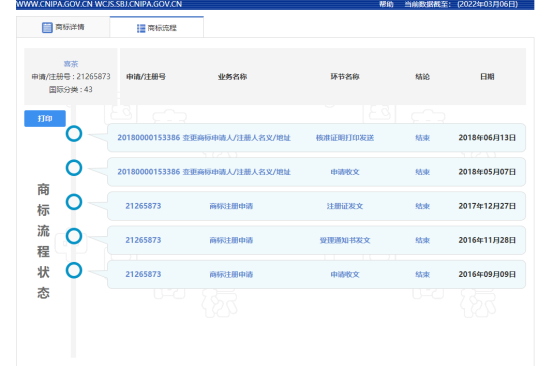Click 21265873 number in the 2017 row
This screenshot has height=366, width=554.
coord(143,206)
